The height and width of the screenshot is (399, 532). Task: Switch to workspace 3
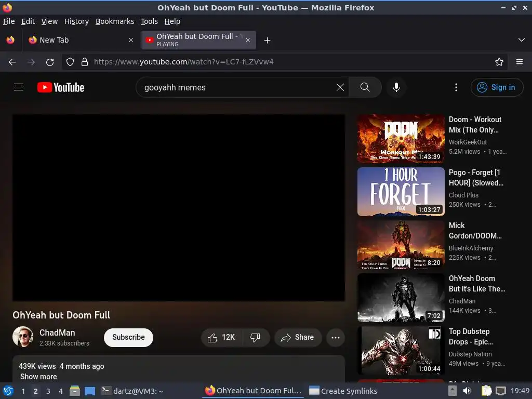(x=48, y=391)
